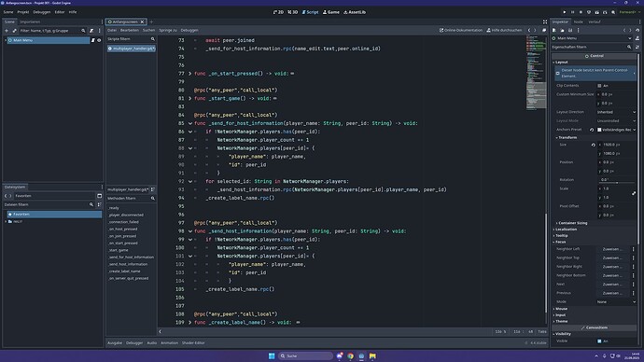Image resolution: width=644 pixels, height=362 pixels.
Task: Open the script editor Datei menu
Action: pyautogui.click(x=112, y=30)
